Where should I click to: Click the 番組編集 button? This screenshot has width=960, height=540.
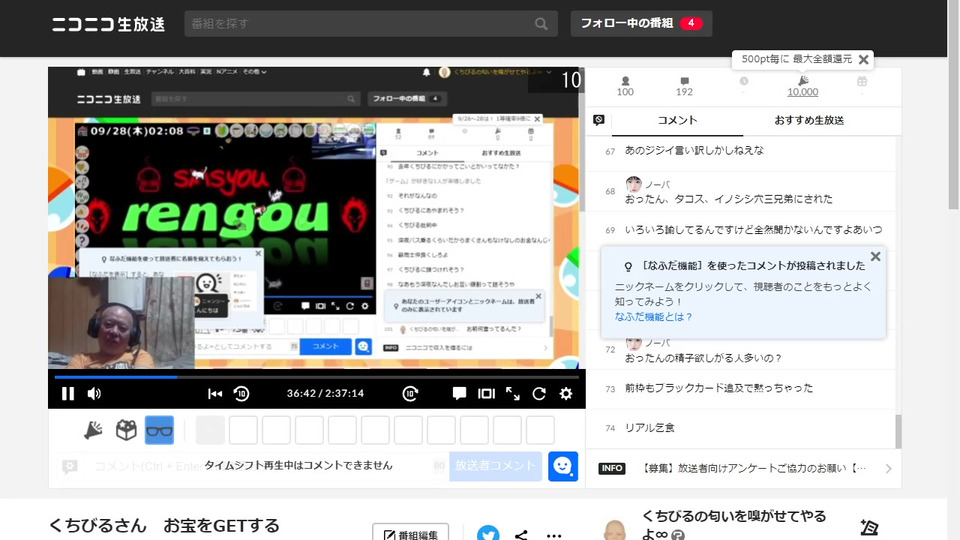click(x=410, y=533)
